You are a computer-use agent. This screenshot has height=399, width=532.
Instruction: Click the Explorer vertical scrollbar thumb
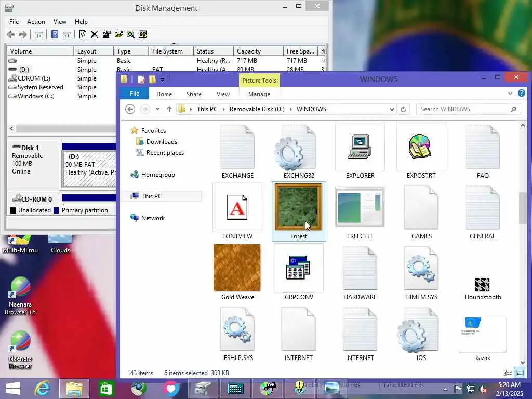click(523, 208)
